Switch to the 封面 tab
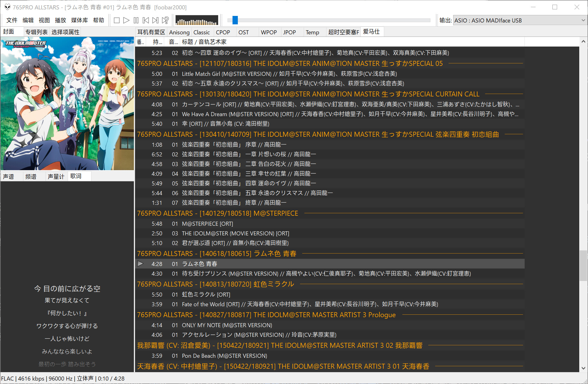 tap(12, 32)
